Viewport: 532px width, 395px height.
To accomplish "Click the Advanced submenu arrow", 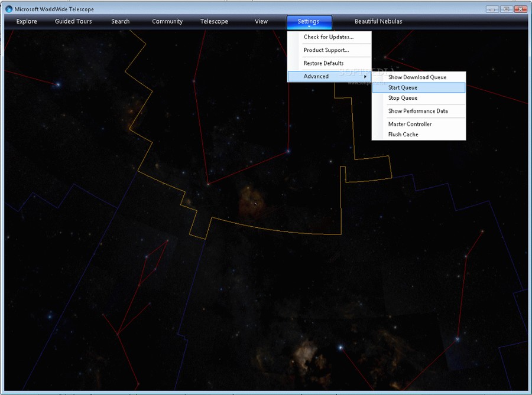I will [x=365, y=77].
